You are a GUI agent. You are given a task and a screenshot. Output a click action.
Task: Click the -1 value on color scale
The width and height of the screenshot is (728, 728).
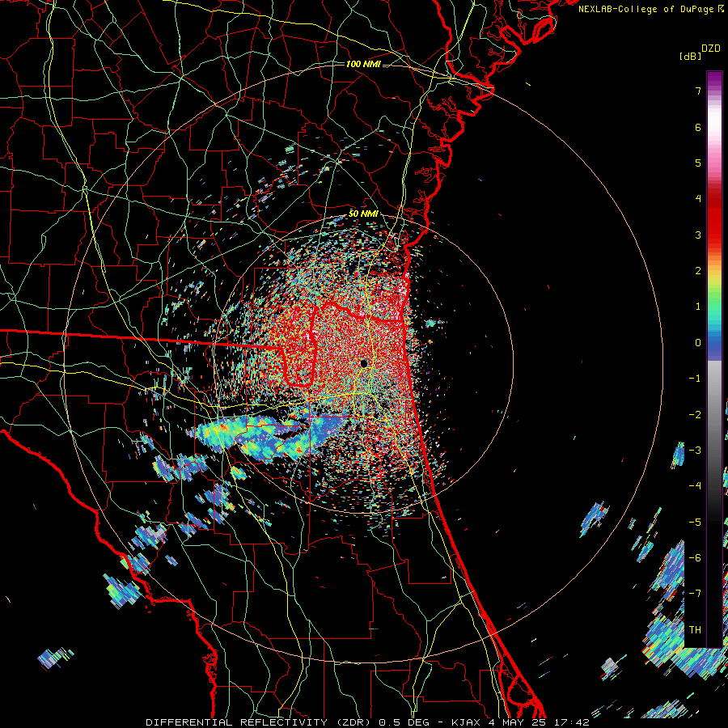695,379
